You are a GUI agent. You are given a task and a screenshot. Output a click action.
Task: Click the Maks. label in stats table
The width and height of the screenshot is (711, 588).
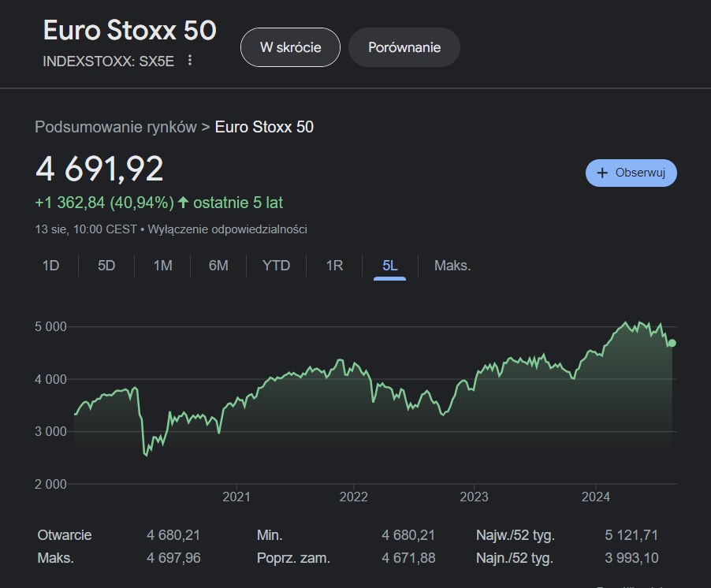(x=55, y=558)
